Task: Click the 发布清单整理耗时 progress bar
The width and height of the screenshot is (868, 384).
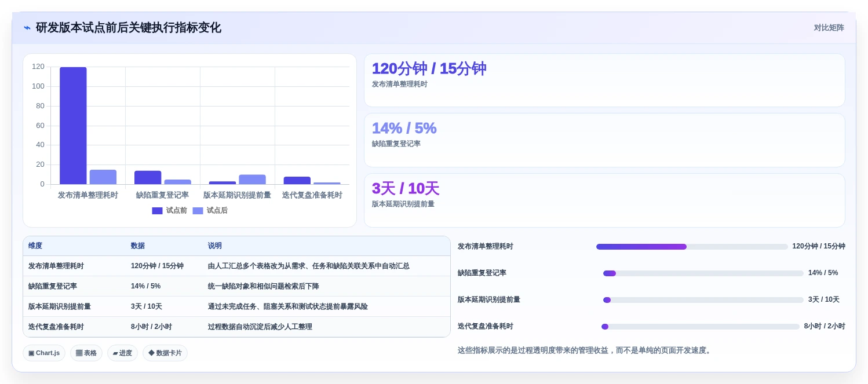Action: pos(692,247)
